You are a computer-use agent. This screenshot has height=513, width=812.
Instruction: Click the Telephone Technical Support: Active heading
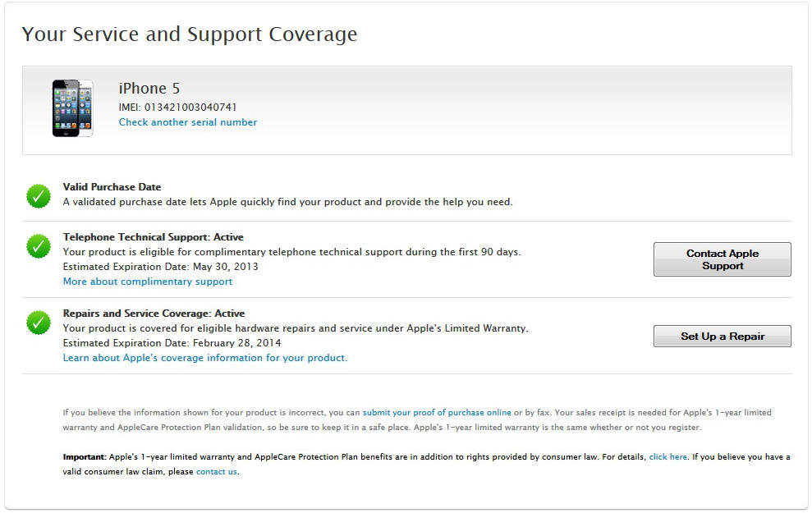[x=153, y=237]
